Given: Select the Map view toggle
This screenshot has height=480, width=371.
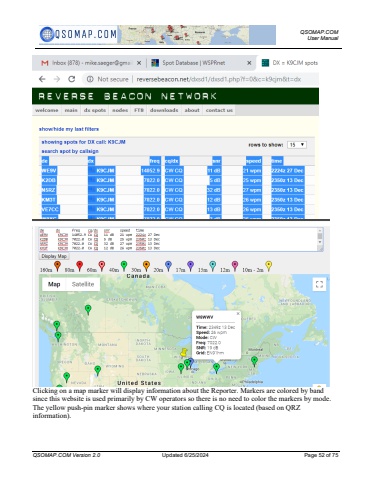Looking at the screenshot, I should (x=54, y=284).
